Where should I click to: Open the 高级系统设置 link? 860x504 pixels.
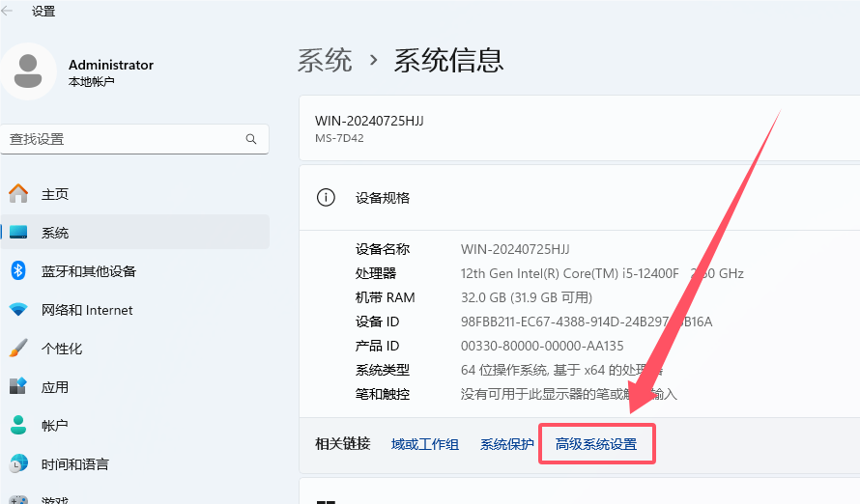(x=596, y=444)
